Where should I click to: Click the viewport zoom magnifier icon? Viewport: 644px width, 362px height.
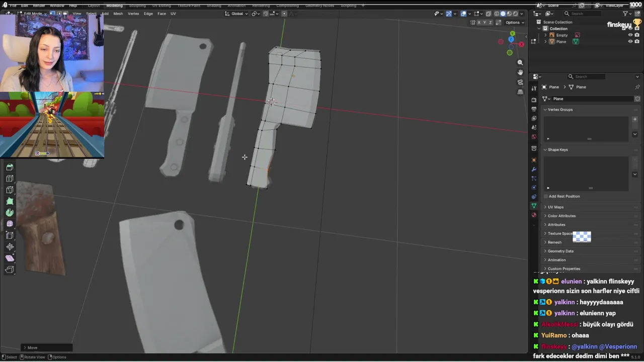click(520, 63)
